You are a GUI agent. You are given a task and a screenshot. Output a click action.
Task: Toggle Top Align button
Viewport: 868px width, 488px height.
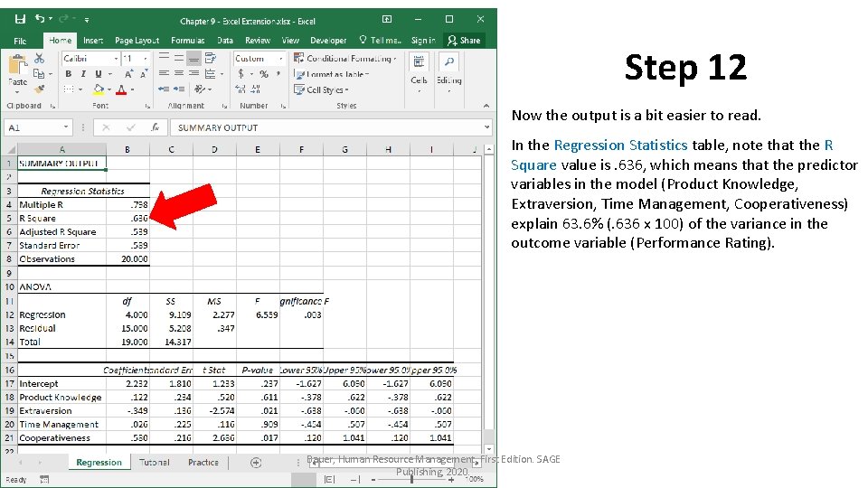pos(164,58)
